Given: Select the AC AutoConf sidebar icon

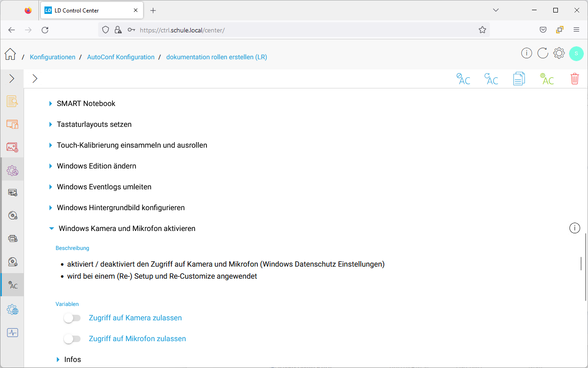Looking at the screenshot, I should [x=13, y=285].
